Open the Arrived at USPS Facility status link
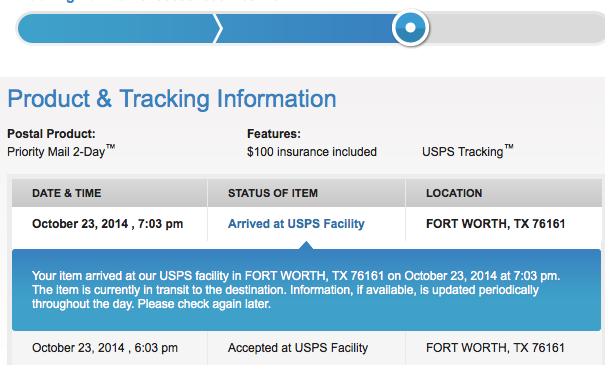 pos(296,224)
